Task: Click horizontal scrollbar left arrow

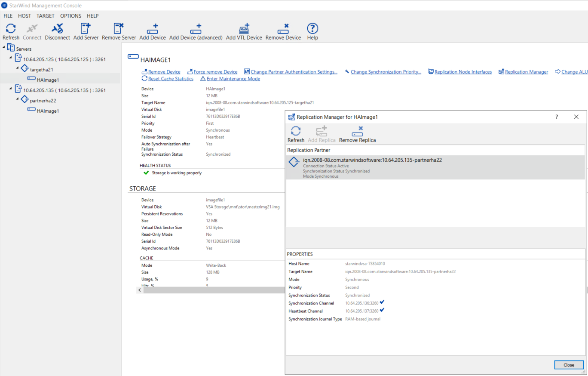Action: point(140,290)
